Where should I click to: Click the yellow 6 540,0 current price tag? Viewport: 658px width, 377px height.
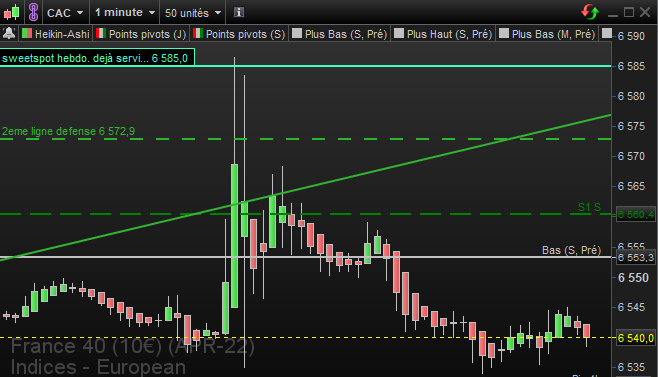click(x=635, y=338)
